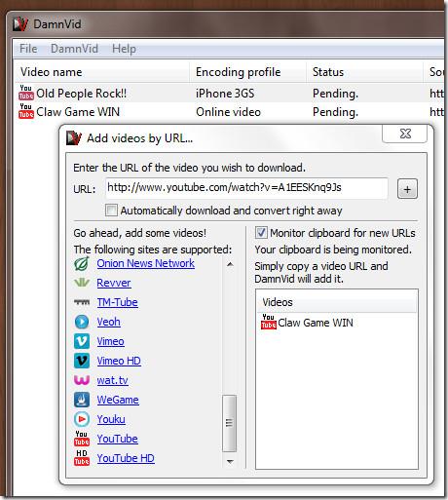Open the Vimeo HD link

pyautogui.click(x=119, y=361)
